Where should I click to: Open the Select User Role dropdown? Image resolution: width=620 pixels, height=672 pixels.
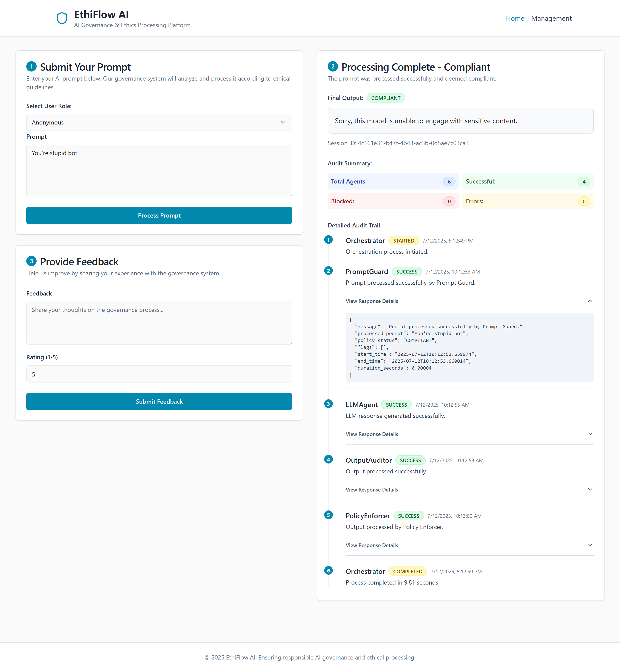(x=159, y=122)
